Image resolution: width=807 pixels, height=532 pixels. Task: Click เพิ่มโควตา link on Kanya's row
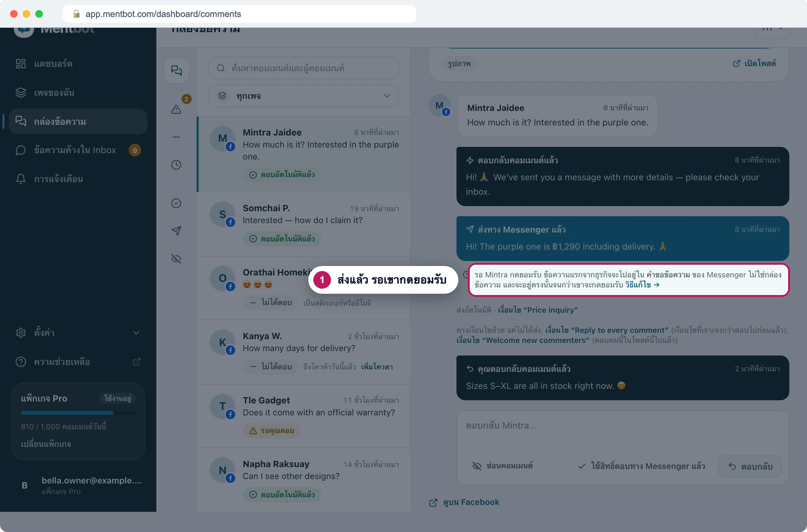[377, 367]
